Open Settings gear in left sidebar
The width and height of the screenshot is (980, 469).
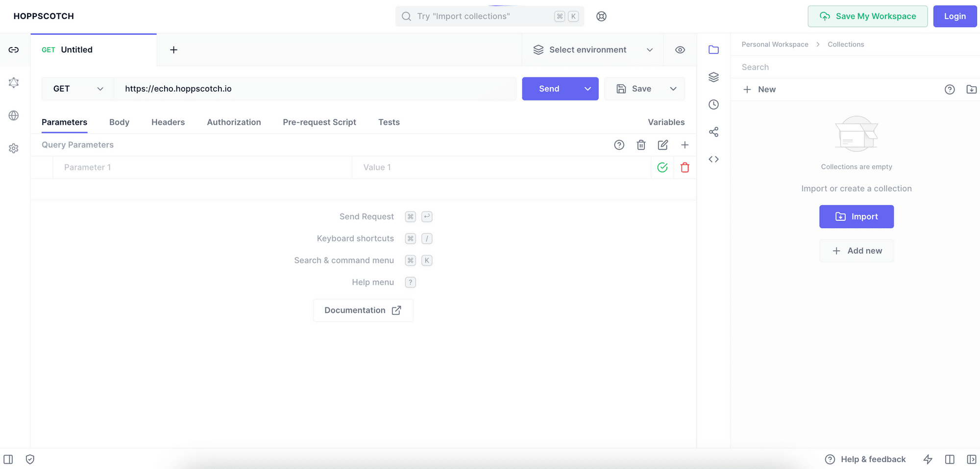coord(14,148)
